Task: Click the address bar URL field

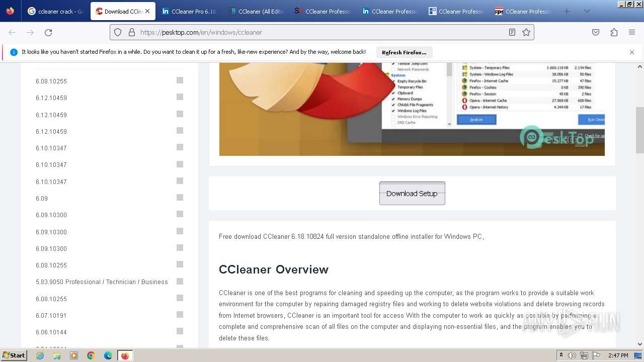Action: 322,32
